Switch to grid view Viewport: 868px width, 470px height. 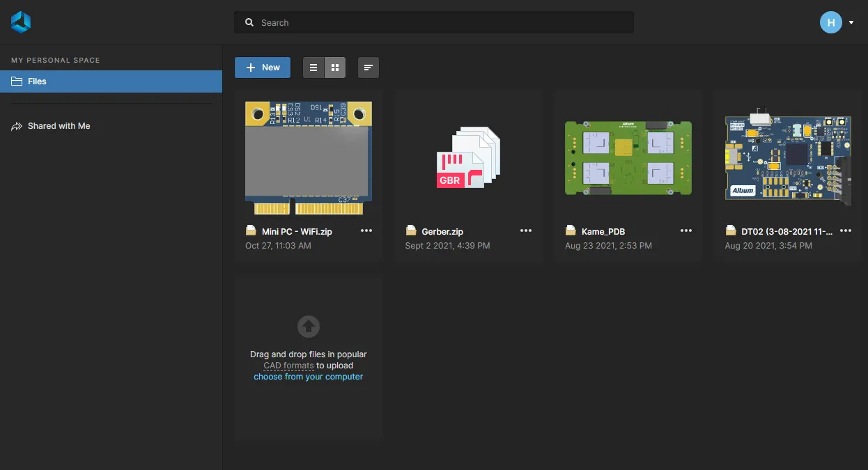pos(335,68)
